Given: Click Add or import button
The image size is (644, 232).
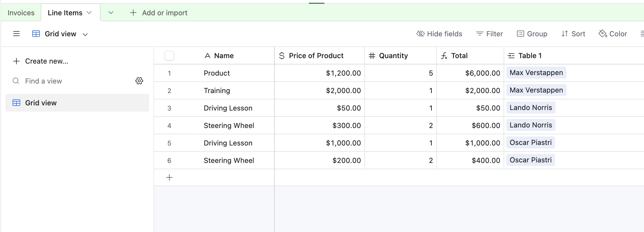Looking at the screenshot, I should (159, 13).
